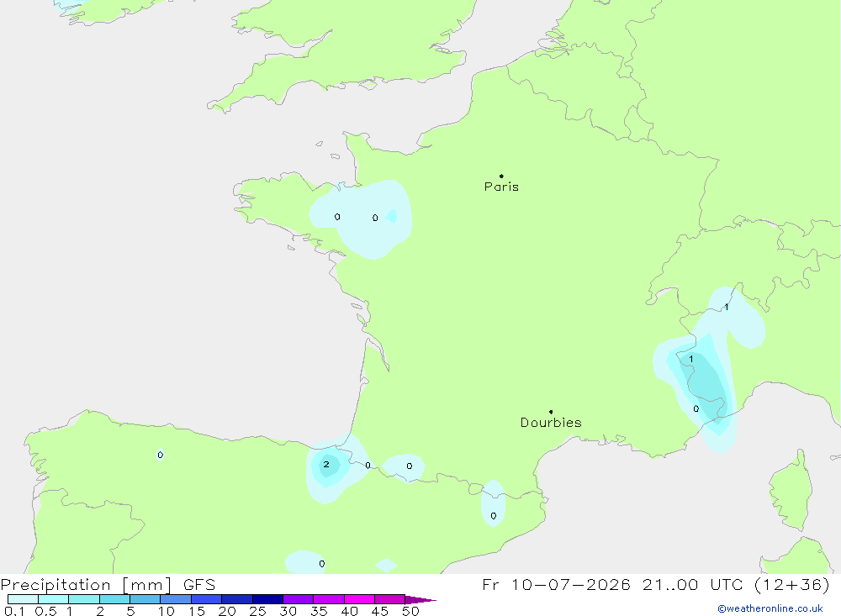841x616 pixels.
Task: Click the 5 mm blue legend swatch
Action: (x=145, y=599)
